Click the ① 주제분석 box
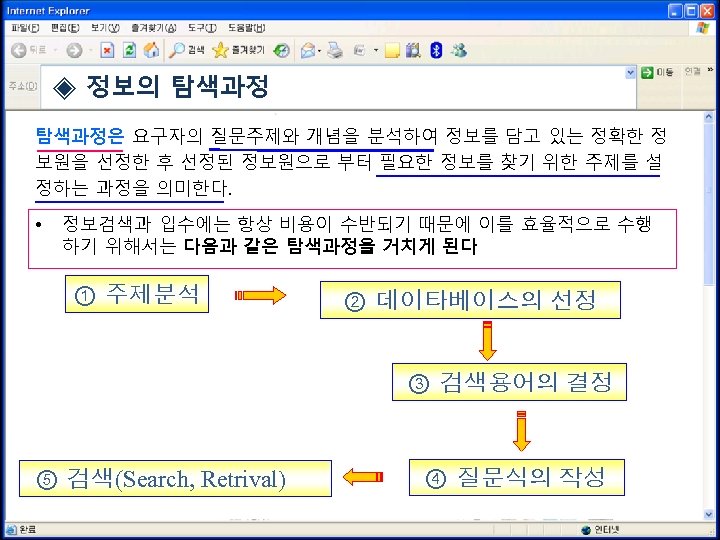Viewport: 720px width, 540px height. point(137,294)
